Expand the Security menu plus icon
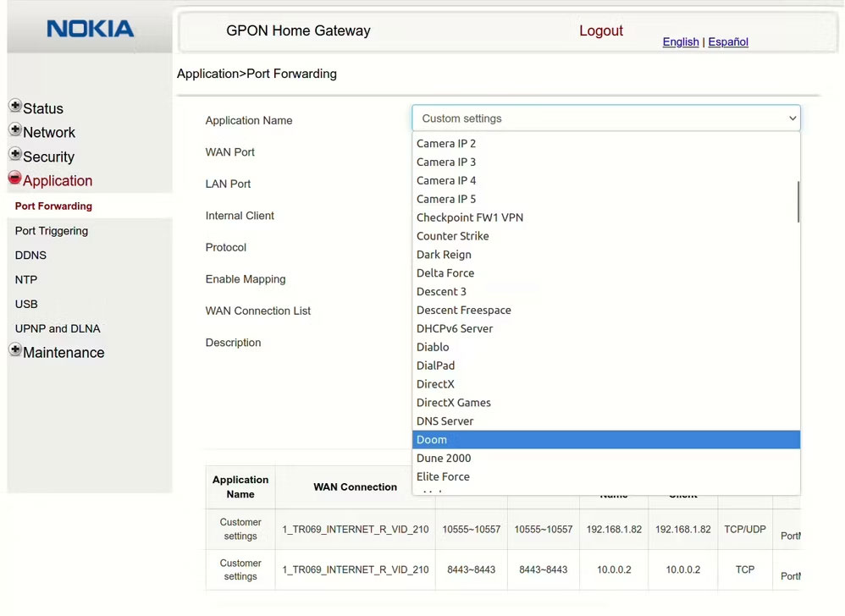 [15, 153]
